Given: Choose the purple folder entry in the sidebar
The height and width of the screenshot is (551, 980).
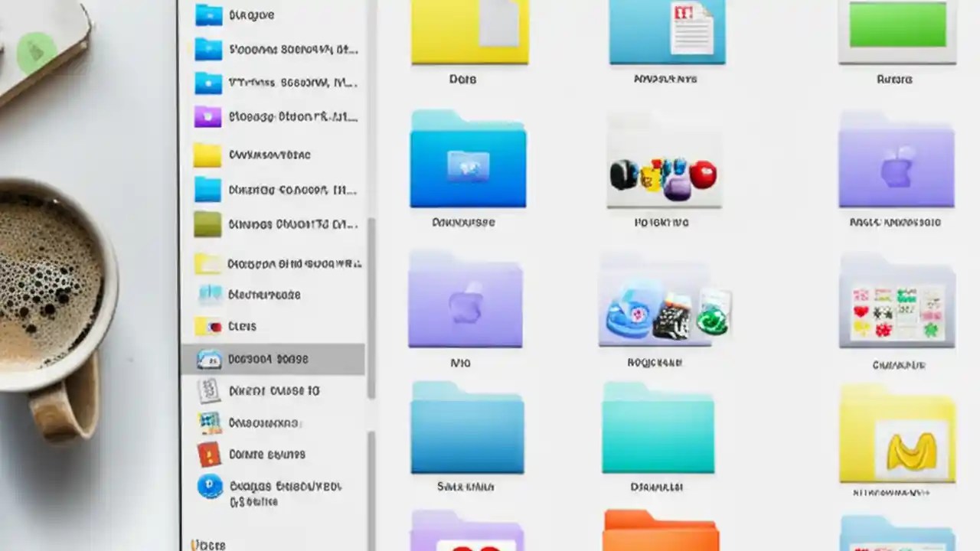Looking at the screenshot, I should coord(208,116).
